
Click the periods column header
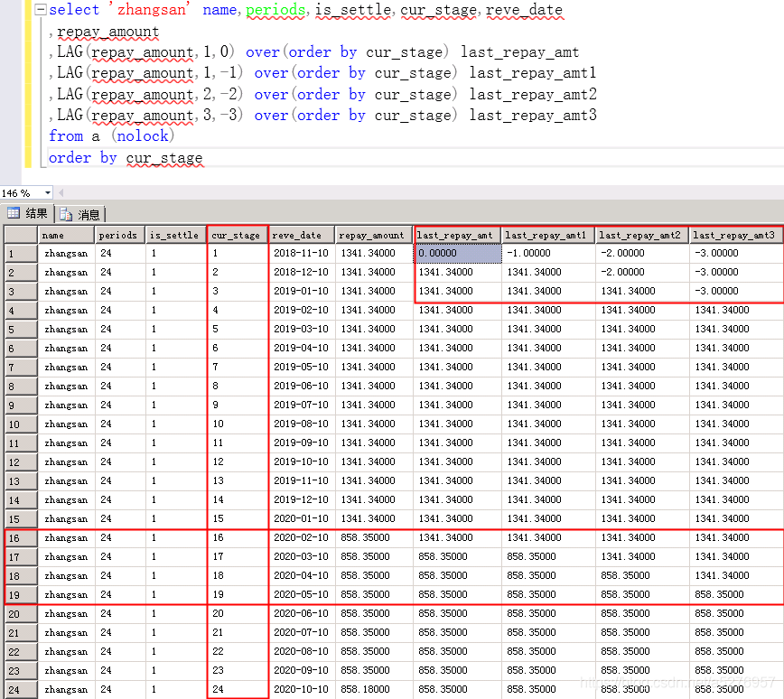(x=118, y=234)
